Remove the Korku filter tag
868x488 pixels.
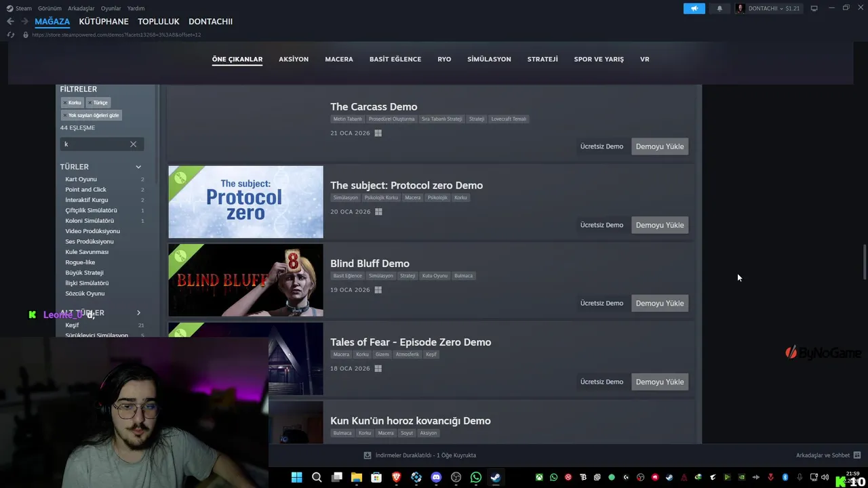(x=72, y=102)
